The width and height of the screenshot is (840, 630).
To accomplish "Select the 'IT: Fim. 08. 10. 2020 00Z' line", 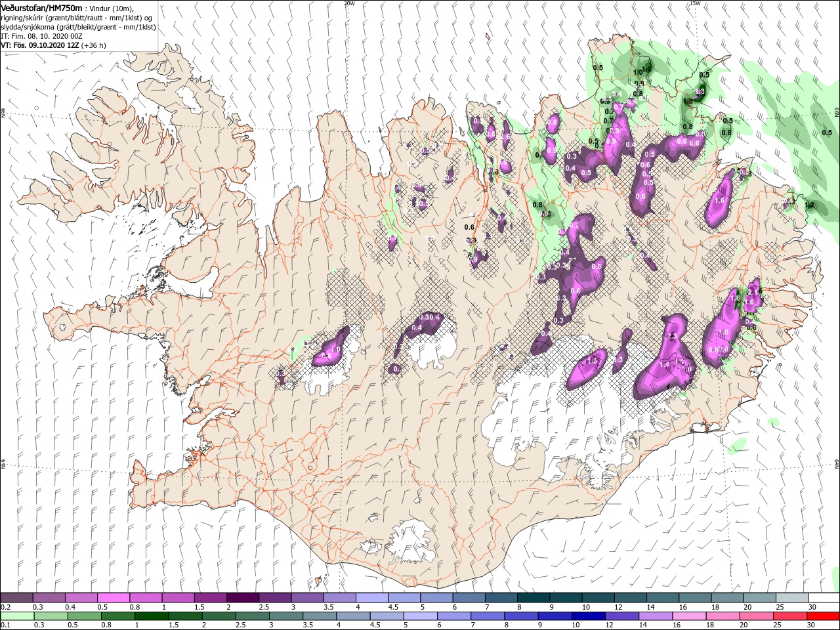I will click(41, 36).
